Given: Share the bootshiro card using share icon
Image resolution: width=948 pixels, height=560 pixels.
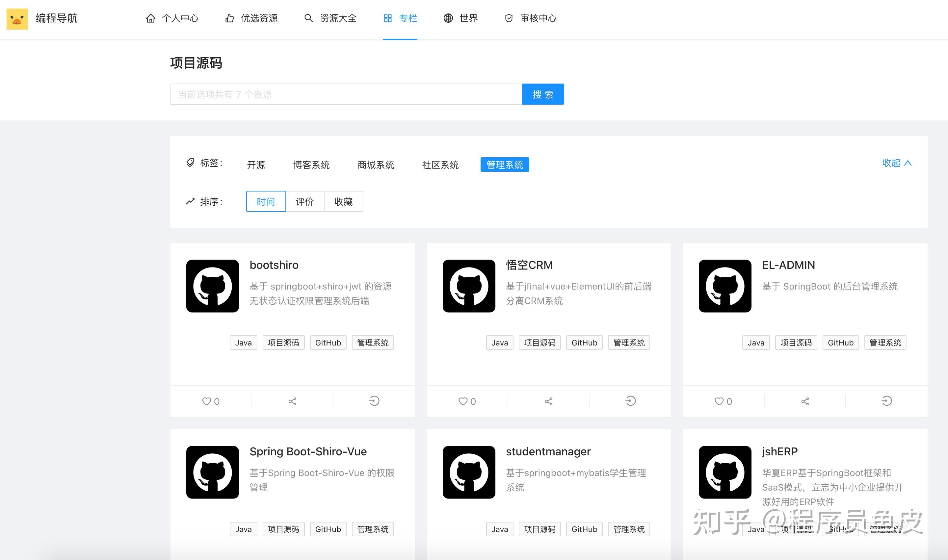Looking at the screenshot, I should tap(292, 401).
